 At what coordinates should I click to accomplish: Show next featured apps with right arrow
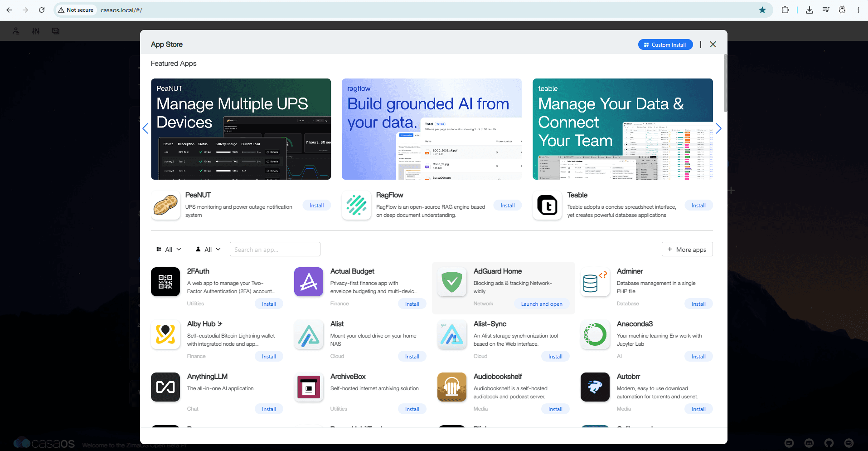pos(718,128)
